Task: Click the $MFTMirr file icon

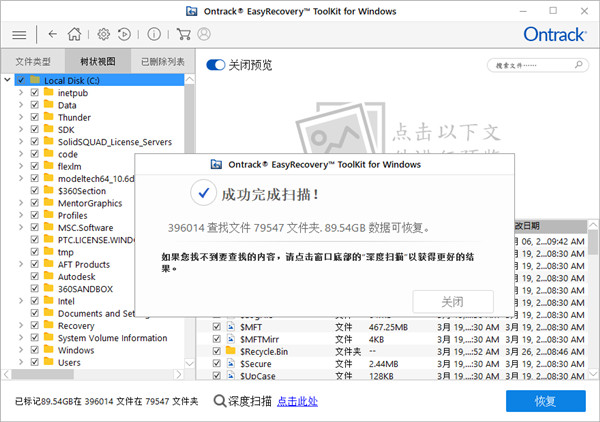Action: click(231, 339)
